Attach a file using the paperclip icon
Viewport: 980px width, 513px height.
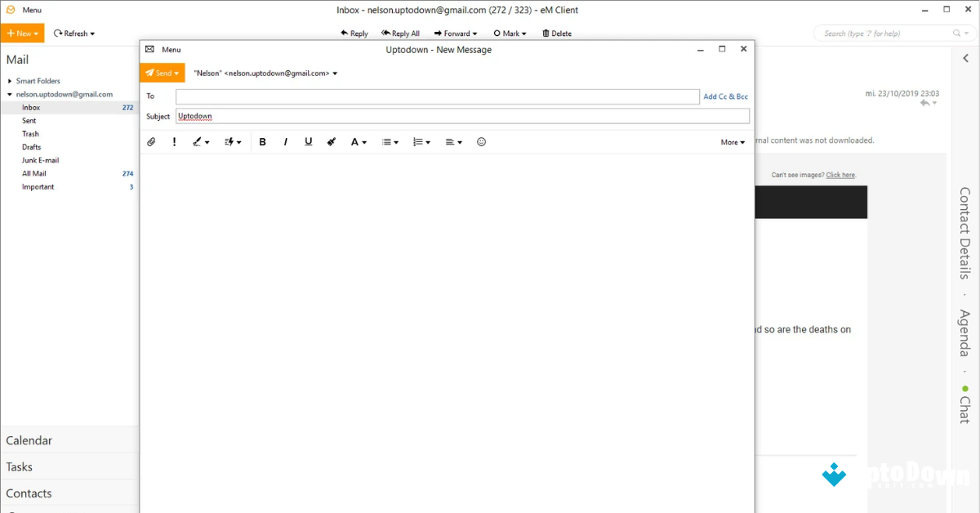pyautogui.click(x=151, y=141)
